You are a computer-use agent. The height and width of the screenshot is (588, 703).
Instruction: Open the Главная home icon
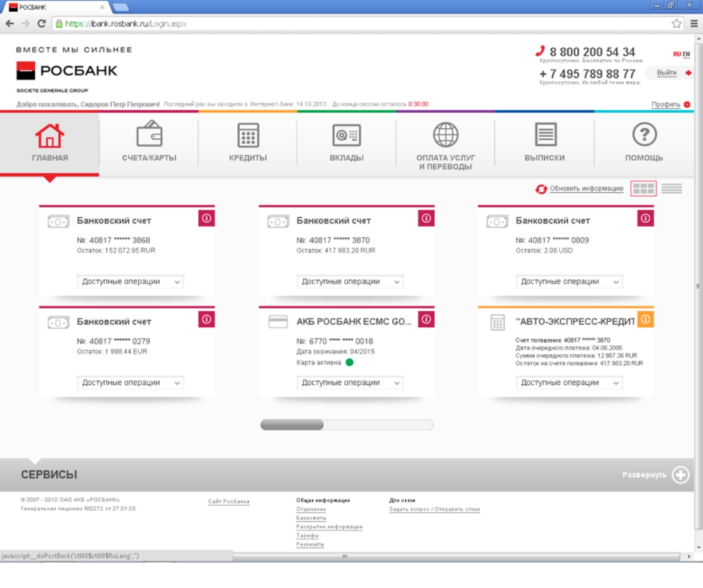(50, 136)
